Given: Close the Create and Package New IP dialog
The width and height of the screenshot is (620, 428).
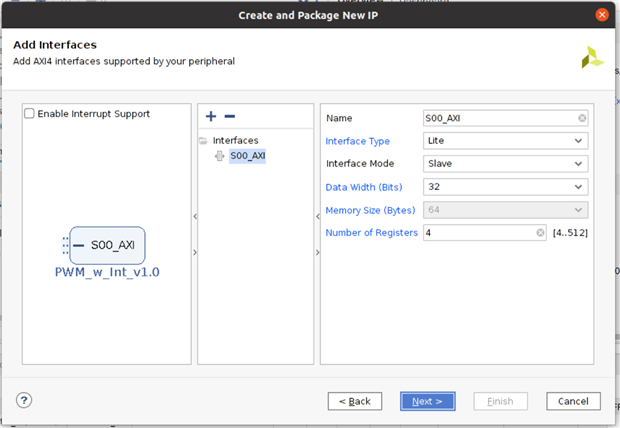Looking at the screenshot, I should pyautogui.click(x=602, y=15).
